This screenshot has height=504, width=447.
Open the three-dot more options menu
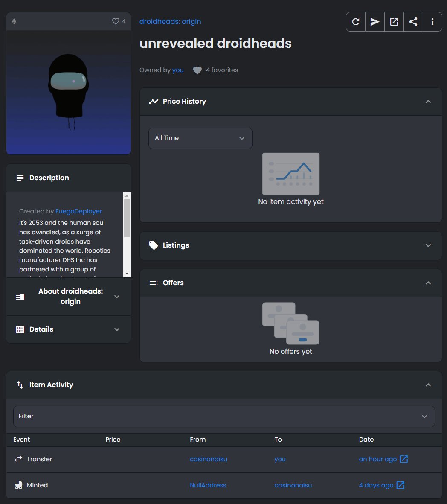pyautogui.click(x=432, y=21)
